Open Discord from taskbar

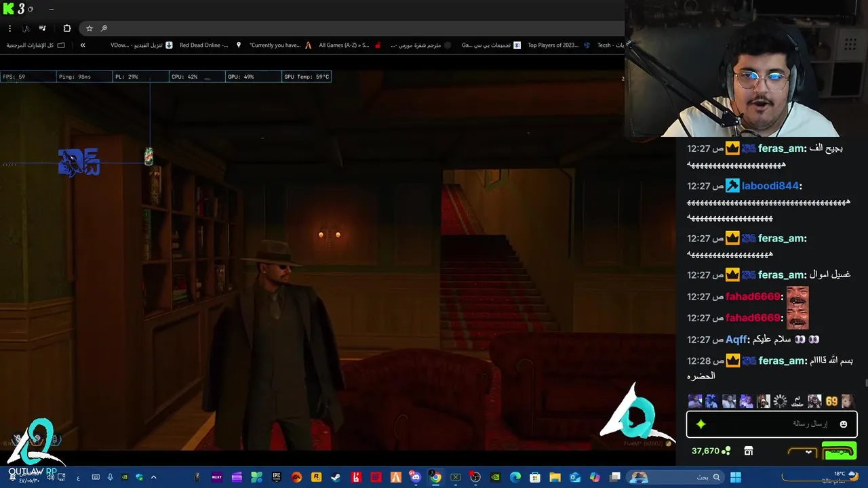pyautogui.click(x=415, y=477)
